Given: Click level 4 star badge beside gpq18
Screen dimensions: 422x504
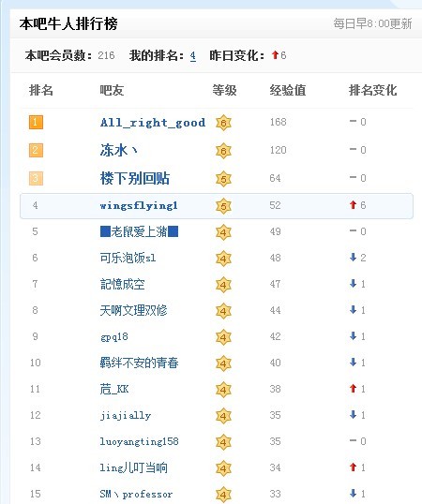Looking at the screenshot, I should (x=223, y=337).
